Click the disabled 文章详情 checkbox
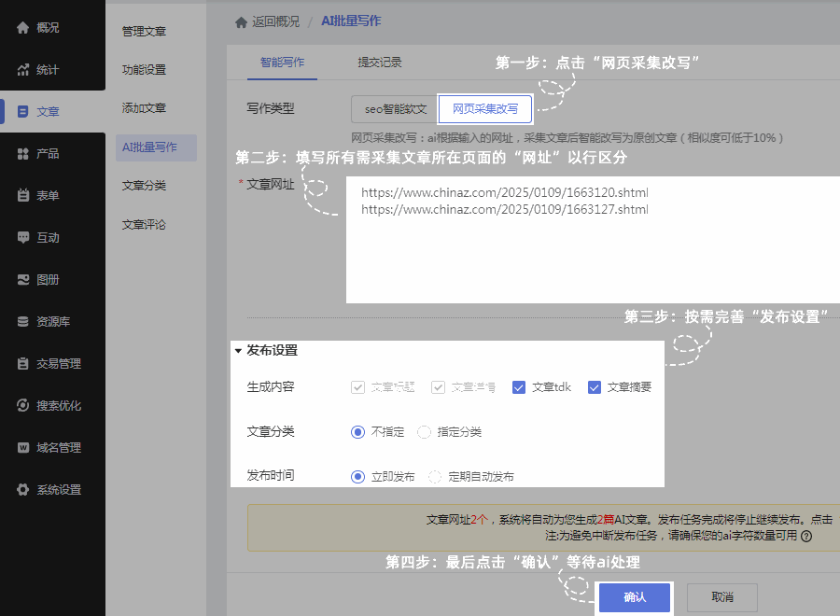Viewport: 840px width, 616px height. [439, 387]
